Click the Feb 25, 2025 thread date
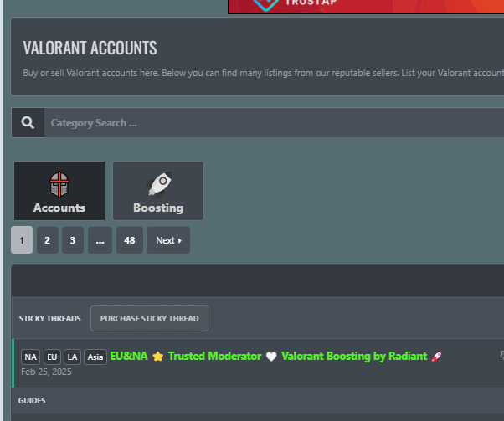Image resolution: width=504 pixels, height=421 pixels. click(46, 372)
